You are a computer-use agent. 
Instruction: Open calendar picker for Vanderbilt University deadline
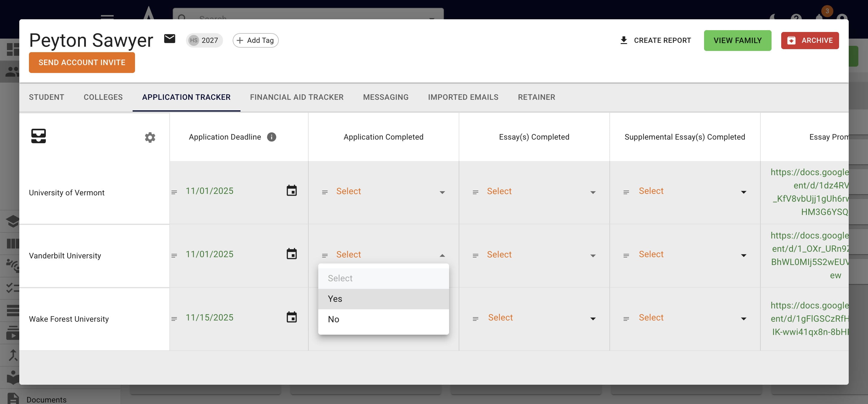291,254
